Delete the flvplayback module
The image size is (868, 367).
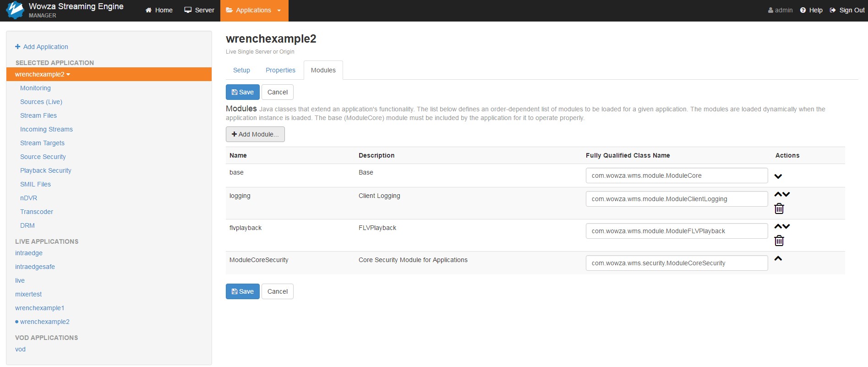tap(779, 241)
